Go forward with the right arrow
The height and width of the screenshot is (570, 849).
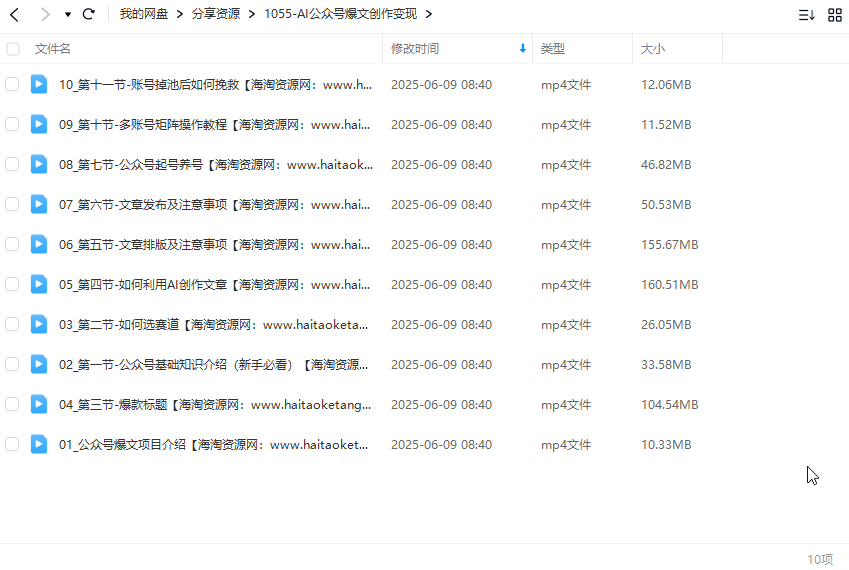45,15
